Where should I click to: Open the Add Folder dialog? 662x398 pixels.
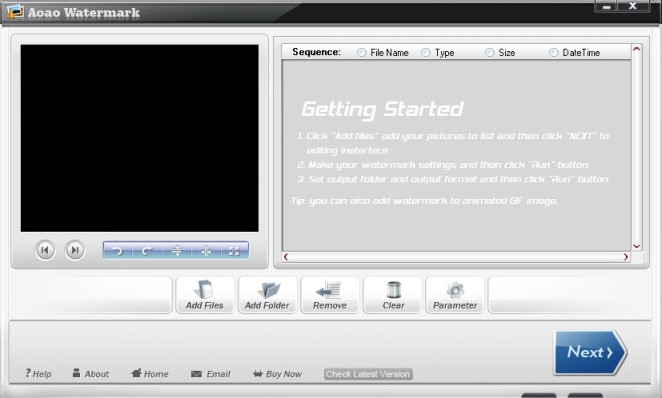pos(267,295)
